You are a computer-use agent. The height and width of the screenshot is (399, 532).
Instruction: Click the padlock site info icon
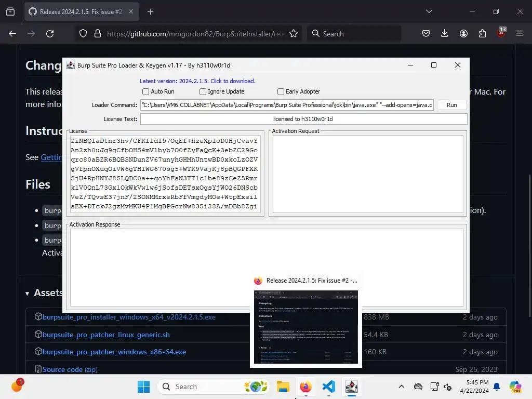click(98, 34)
